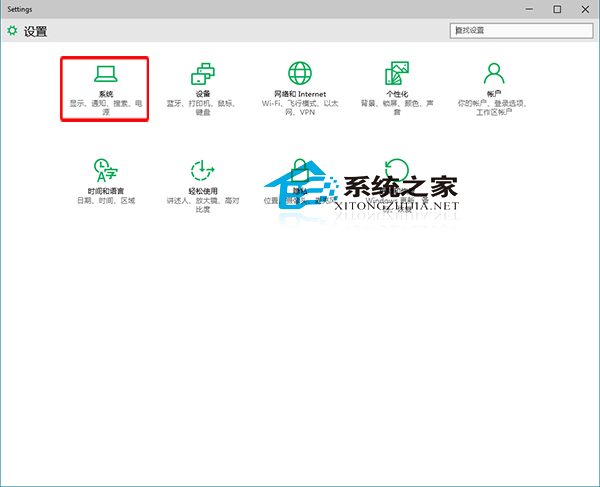This screenshot has width=600, height=487.
Task: Open the 设备 (Devices) printer icon
Action: [x=203, y=74]
